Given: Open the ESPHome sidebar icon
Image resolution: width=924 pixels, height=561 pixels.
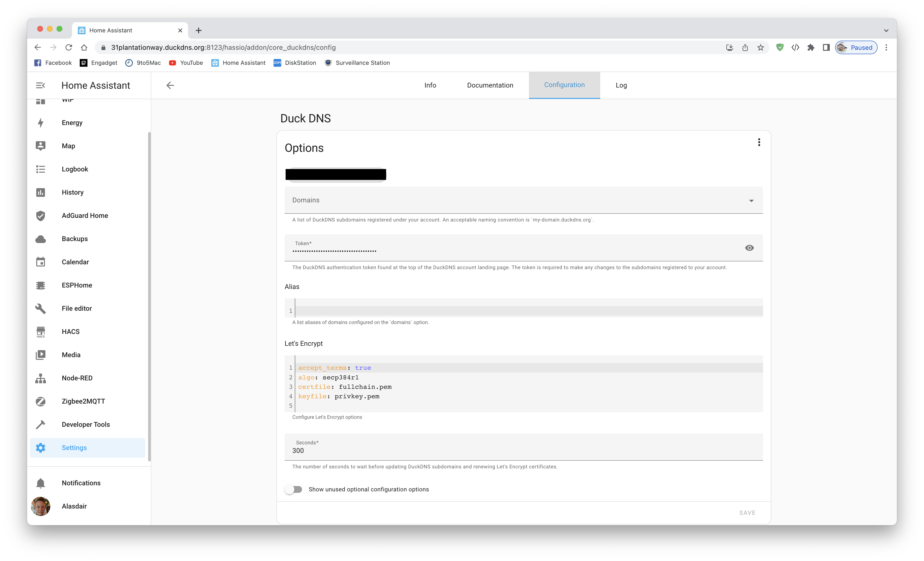Looking at the screenshot, I should click(41, 285).
